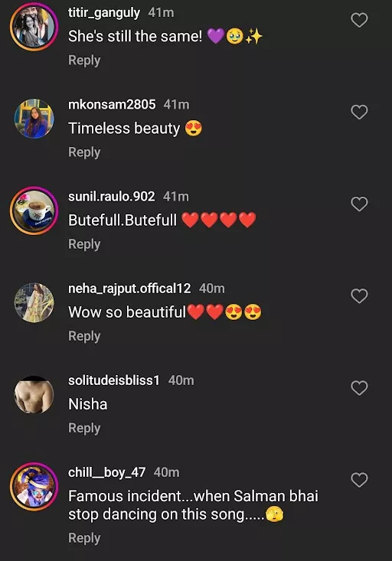This screenshot has height=561, width=392.
Task: View neha_rajput.offical12's avatar
Action: [34, 302]
